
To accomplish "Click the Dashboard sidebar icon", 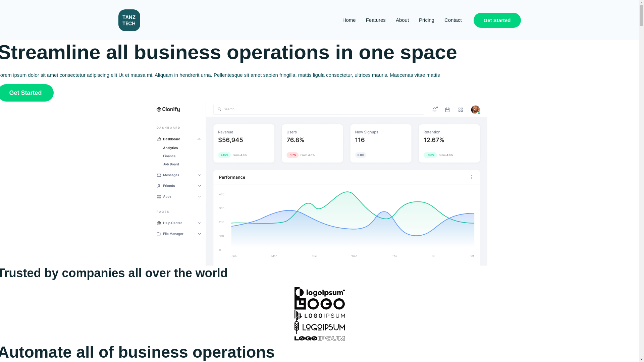I will point(159,139).
